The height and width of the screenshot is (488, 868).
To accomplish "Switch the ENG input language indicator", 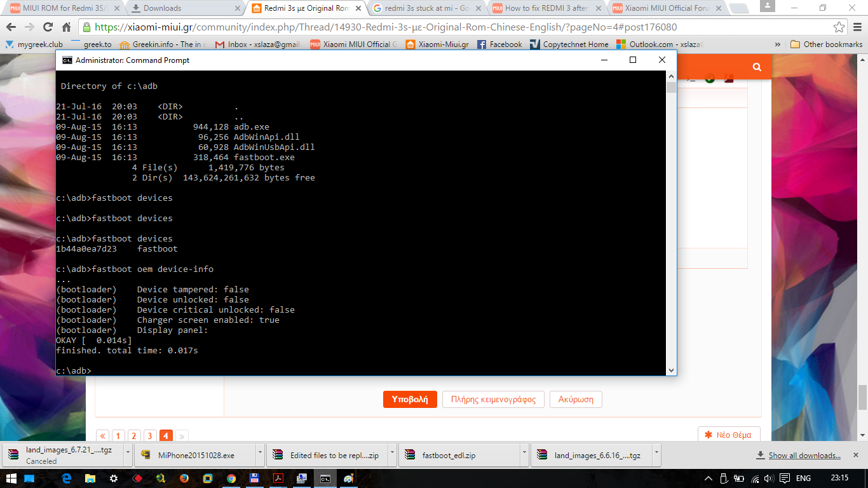I will pos(804,478).
